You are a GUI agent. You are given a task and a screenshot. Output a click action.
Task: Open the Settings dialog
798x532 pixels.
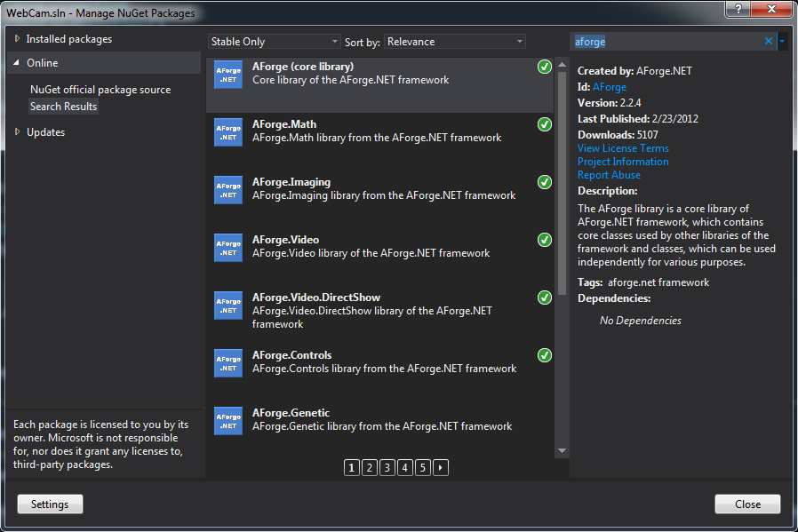[x=50, y=504]
